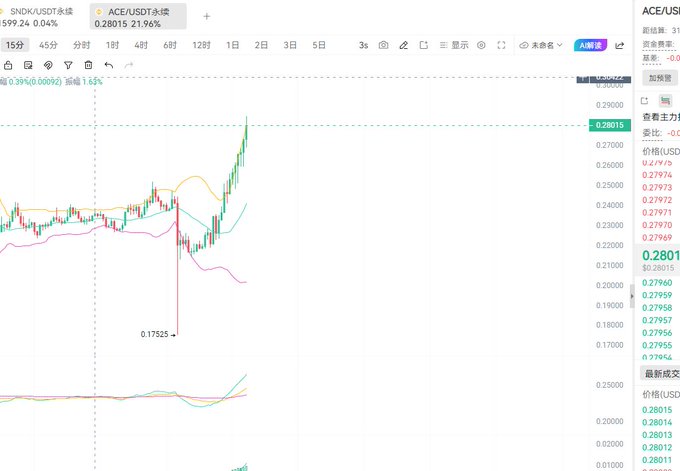680x471 pixels.
Task: Toggle the lock drawings icon
Action: (8, 65)
